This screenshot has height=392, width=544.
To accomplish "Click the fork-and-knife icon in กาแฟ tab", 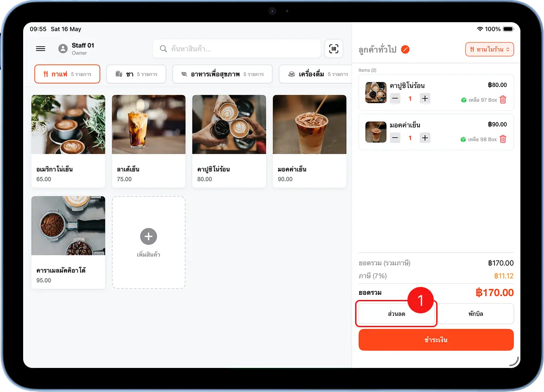I will (x=45, y=74).
